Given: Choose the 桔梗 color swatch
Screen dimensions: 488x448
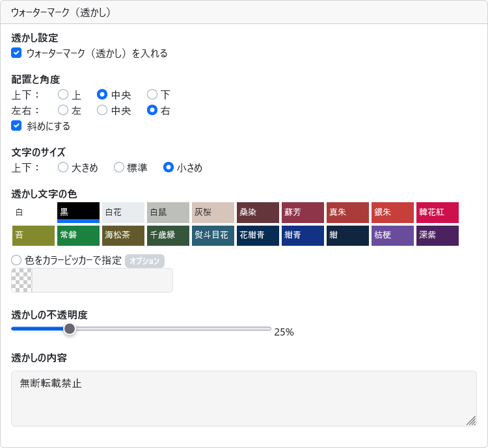Looking at the screenshot, I should tap(392, 235).
